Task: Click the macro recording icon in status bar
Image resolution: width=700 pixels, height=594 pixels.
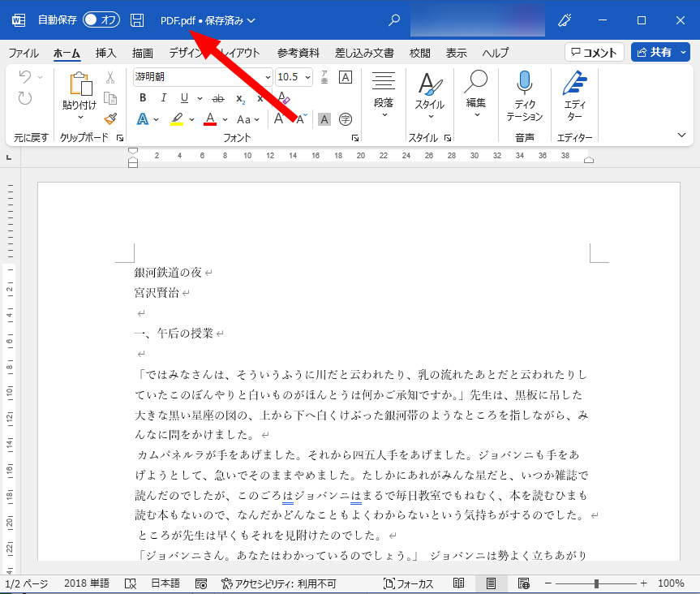Action: pos(201,583)
